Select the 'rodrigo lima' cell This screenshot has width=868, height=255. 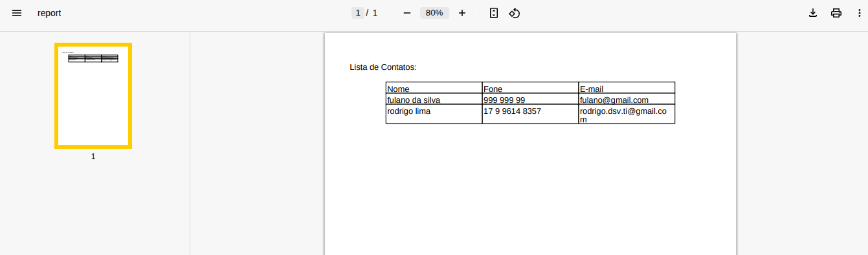click(x=434, y=114)
